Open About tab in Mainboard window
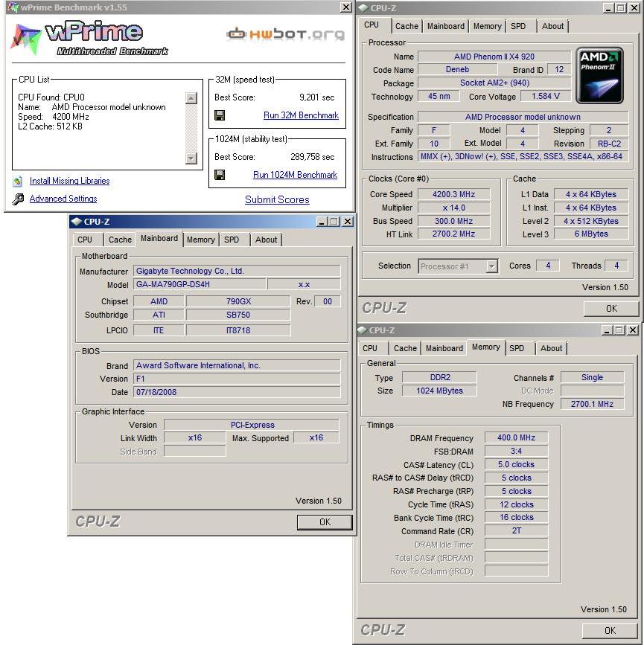This screenshot has height=645, width=644. point(266,240)
